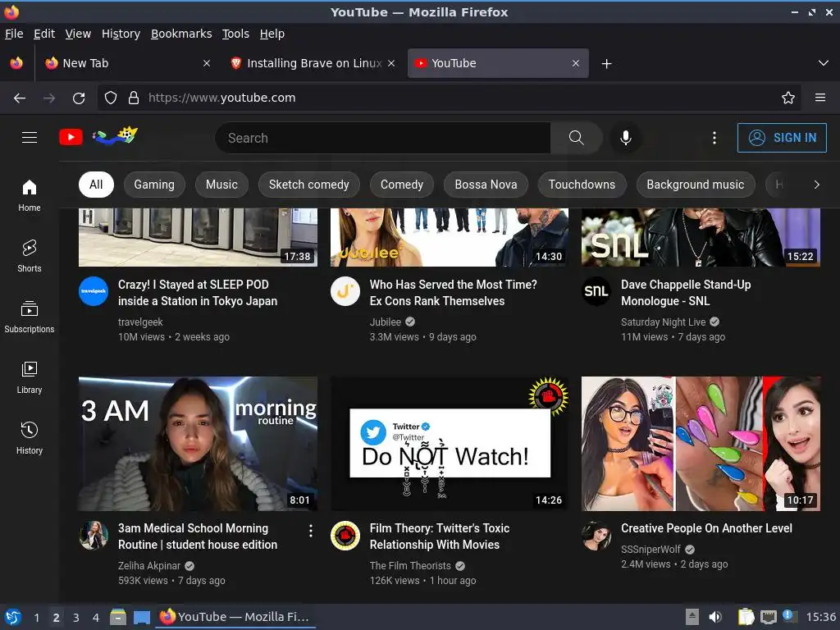Click the site padlock icon
840x630 pixels.
[x=134, y=98]
